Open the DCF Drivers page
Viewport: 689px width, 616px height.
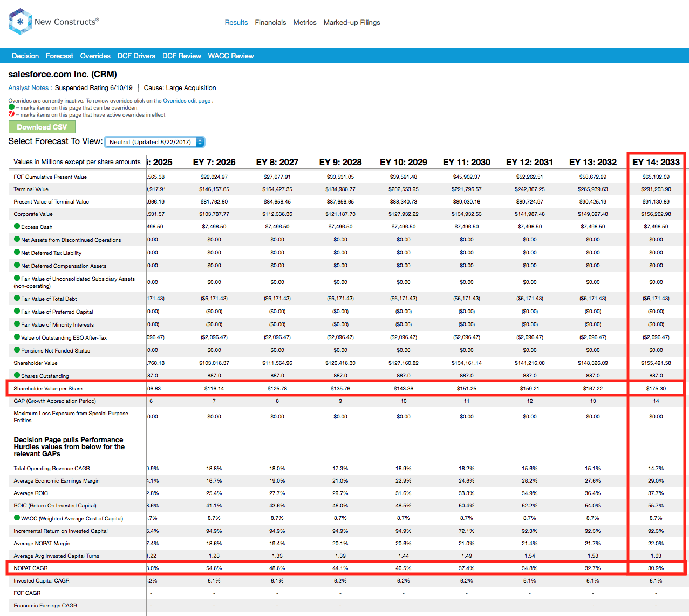[x=137, y=56]
